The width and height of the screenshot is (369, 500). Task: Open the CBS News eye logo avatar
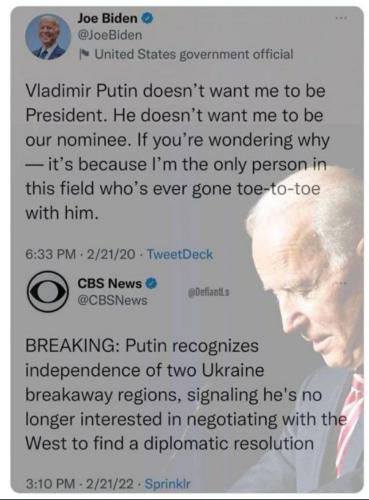coord(47,292)
